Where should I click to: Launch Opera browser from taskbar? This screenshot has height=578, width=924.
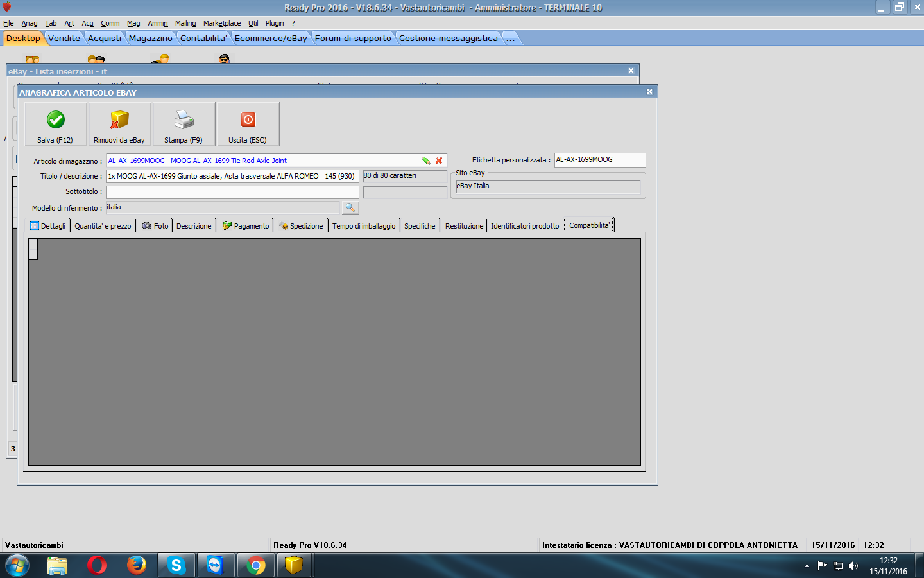click(x=97, y=566)
